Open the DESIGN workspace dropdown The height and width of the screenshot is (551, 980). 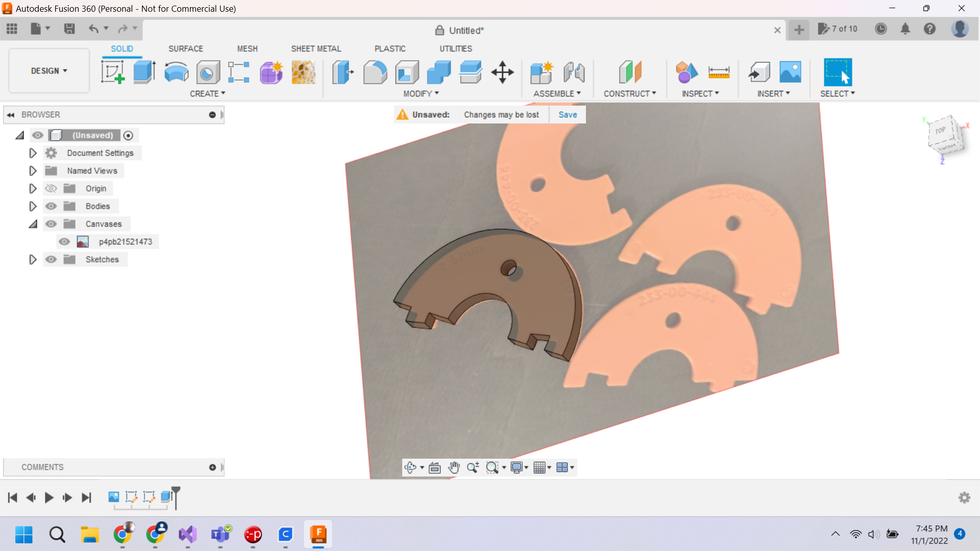[x=49, y=71]
